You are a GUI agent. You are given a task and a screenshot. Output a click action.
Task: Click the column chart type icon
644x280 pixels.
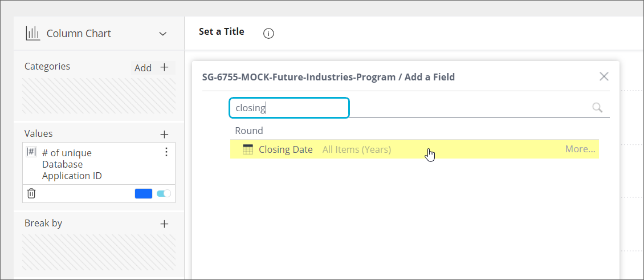pyautogui.click(x=32, y=34)
